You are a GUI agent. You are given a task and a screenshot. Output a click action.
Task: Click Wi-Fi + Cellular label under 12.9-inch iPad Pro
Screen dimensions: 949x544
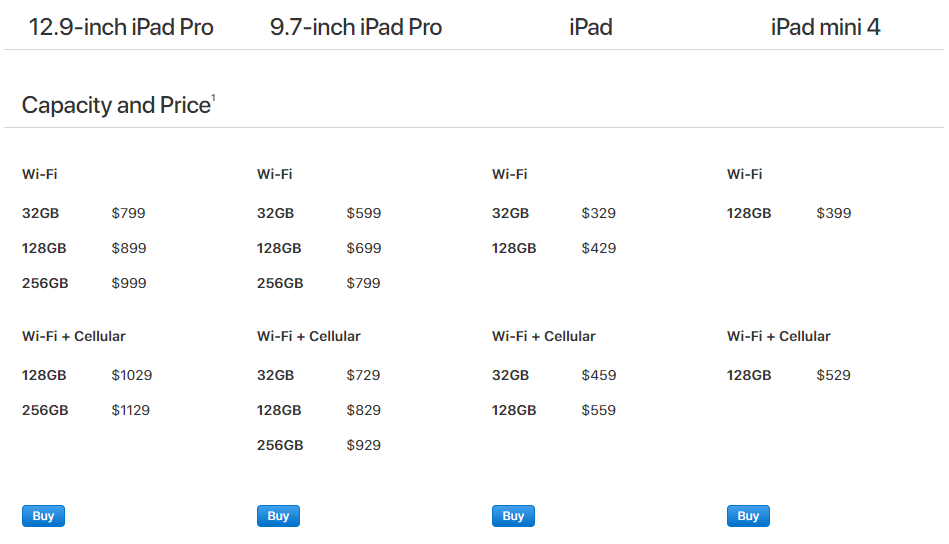pyautogui.click(x=74, y=336)
